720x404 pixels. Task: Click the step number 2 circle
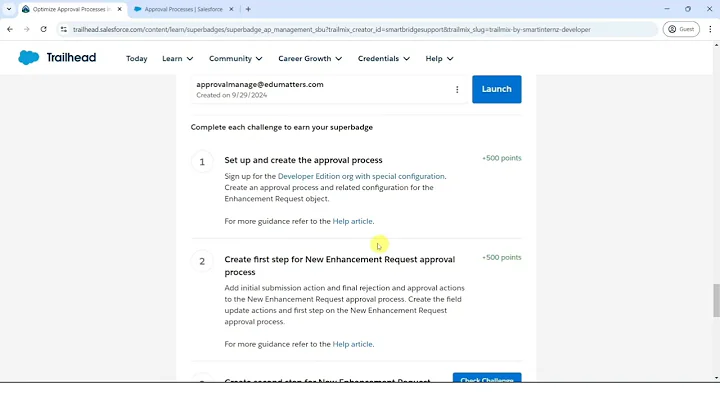coord(202,262)
